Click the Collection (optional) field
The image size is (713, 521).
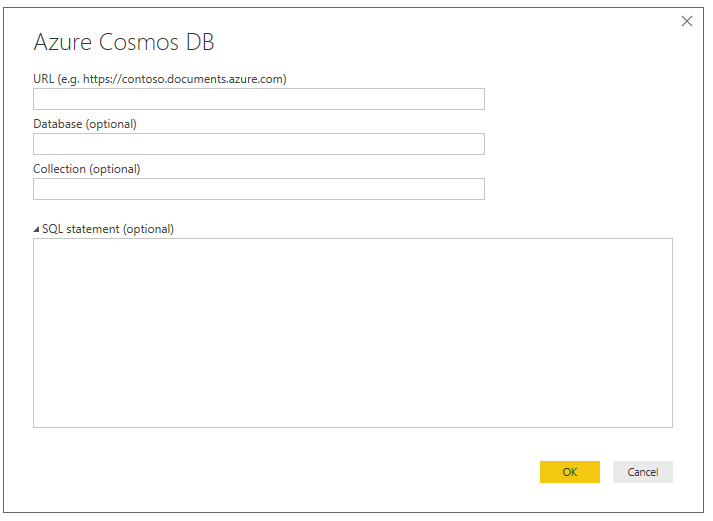(259, 189)
